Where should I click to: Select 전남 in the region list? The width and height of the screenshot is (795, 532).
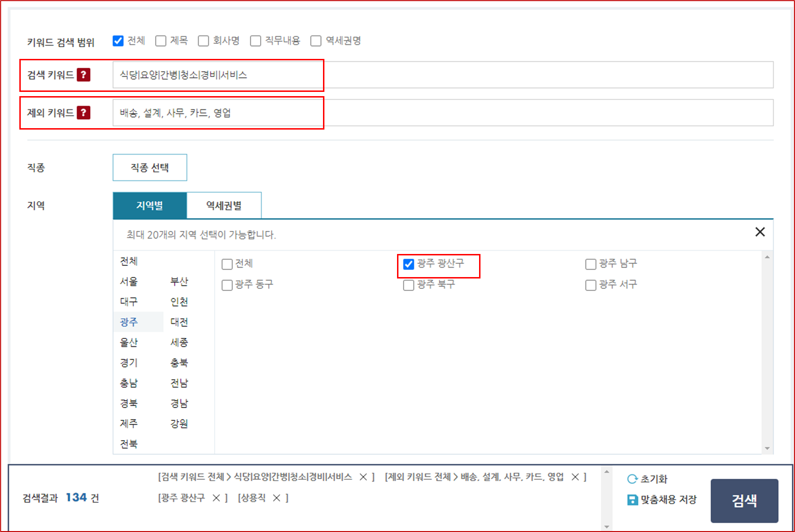click(179, 383)
